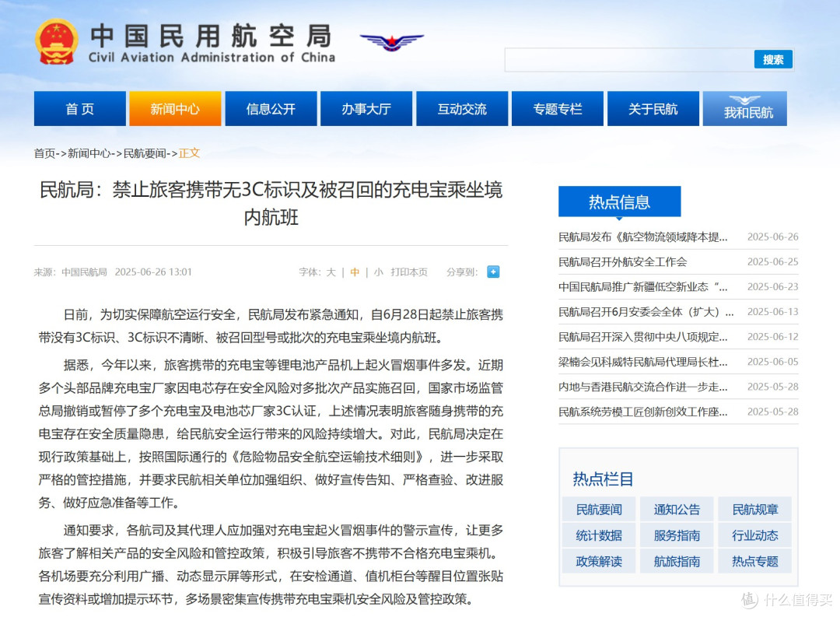Image resolution: width=840 pixels, height=617 pixels.
Task: Open news 民航局发布《航空物流领域降本提...
Action: coord(643,237)
